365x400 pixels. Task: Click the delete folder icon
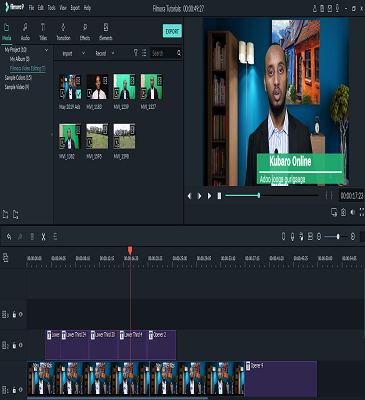click(x=16, y=214)
